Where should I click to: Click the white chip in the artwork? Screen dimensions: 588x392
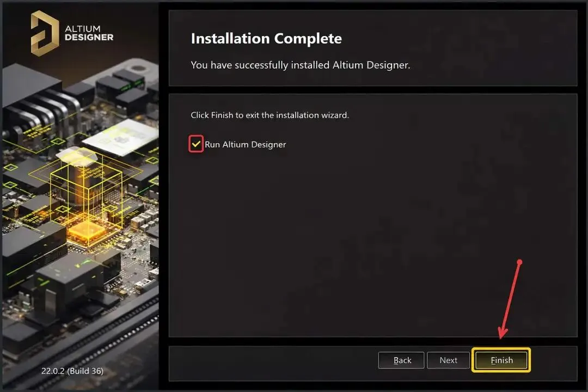[121, 137]
